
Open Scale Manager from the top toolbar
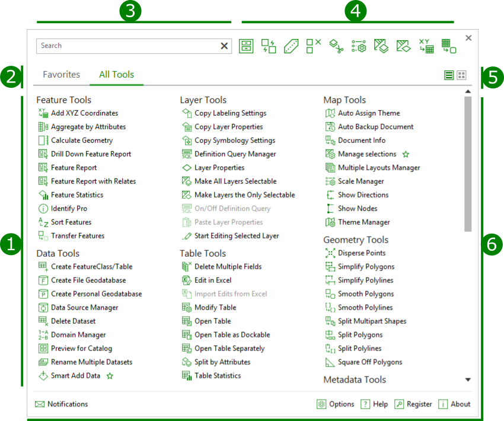click(359, 46)
